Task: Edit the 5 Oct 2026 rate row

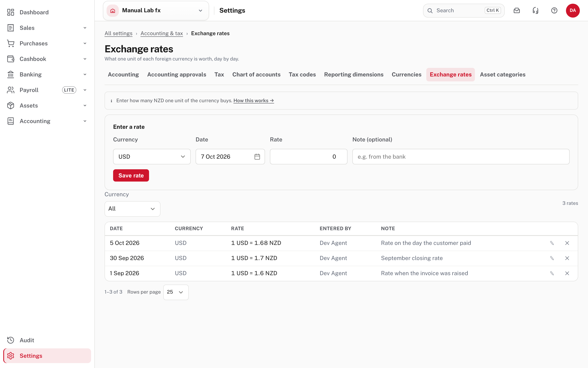Action: pyautogui.click(x=552, y=243)
